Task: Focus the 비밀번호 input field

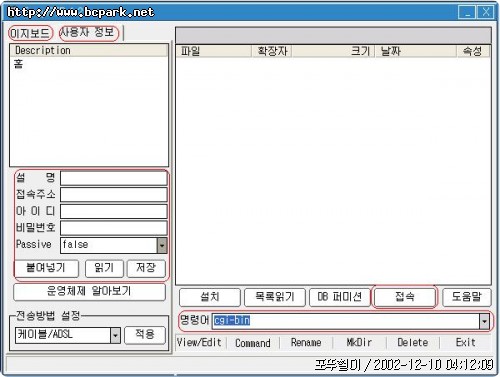Action: [114, 228]
